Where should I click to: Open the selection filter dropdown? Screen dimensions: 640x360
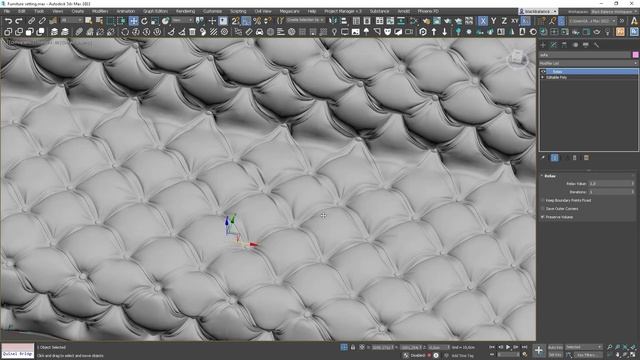click(x=71, y=20)
